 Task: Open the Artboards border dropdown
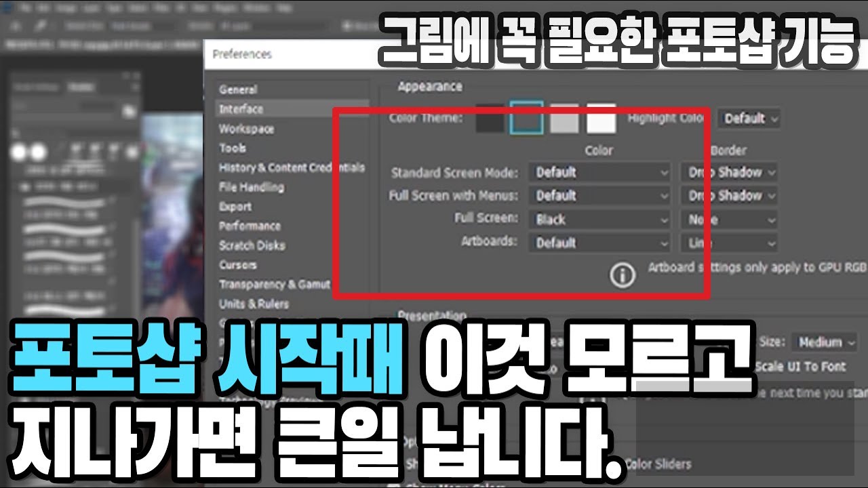(x=729, y=243)
